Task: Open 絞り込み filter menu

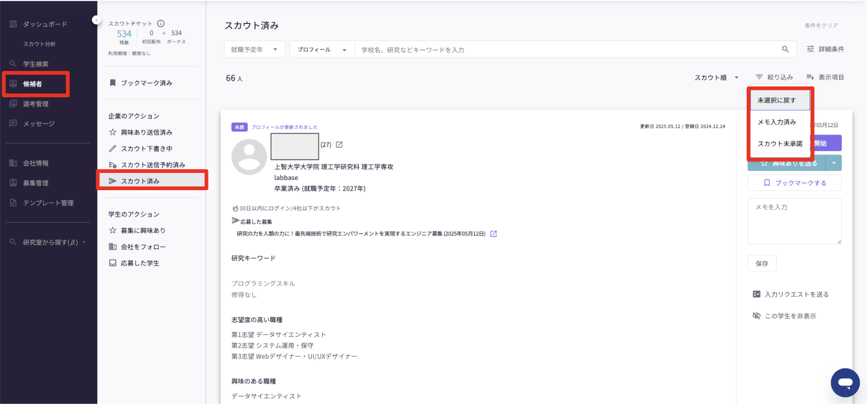Action: pyautogui.click(x=774, y=77)
